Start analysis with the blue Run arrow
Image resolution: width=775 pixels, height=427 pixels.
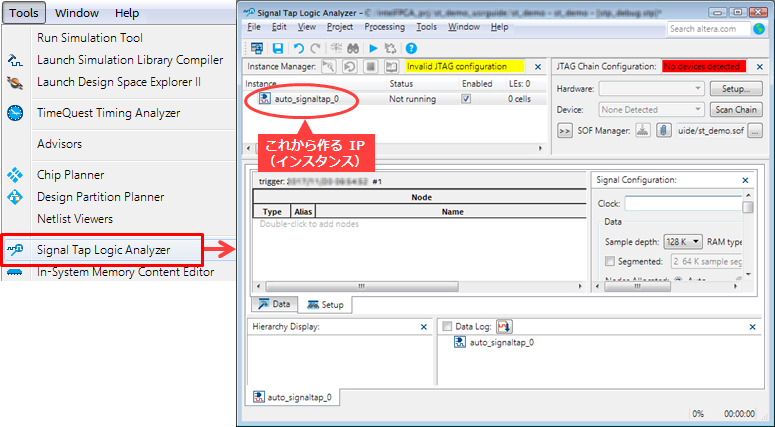[x=373, y=48]
